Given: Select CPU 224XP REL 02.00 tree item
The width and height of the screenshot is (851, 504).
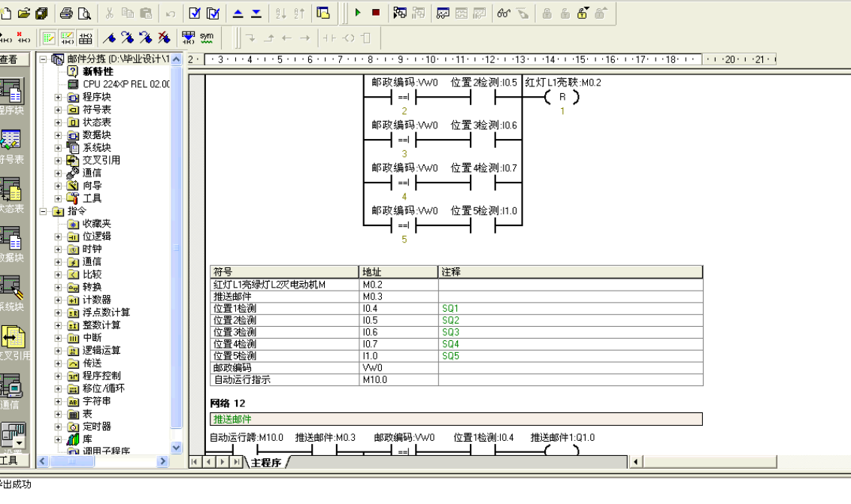Looking at the screenshot, I should [126, 84].
